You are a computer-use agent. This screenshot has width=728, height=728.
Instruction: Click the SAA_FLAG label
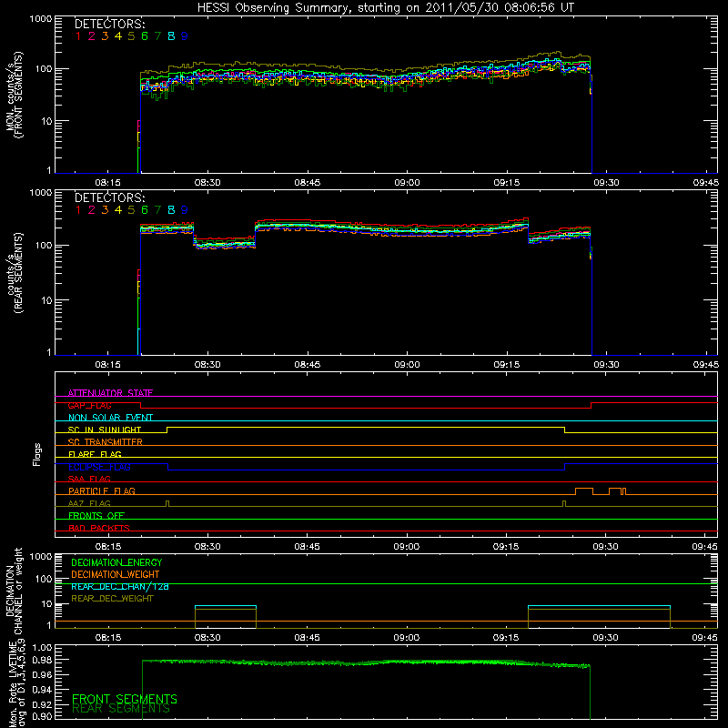point(89,479)
